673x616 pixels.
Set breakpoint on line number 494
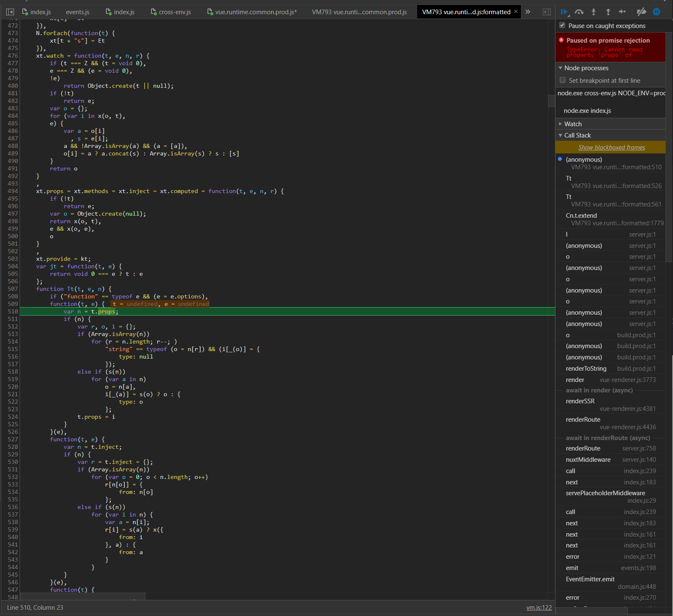(13, 191)
